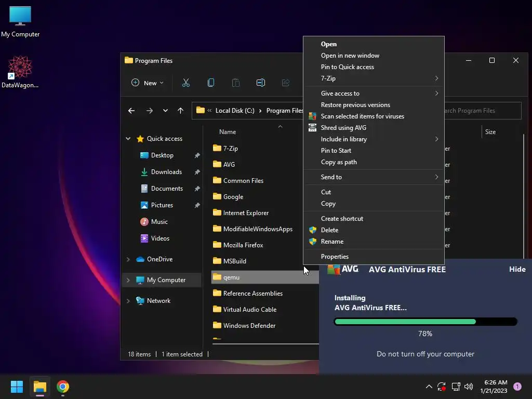Click the Rename toolbar icon

(261, 83)
